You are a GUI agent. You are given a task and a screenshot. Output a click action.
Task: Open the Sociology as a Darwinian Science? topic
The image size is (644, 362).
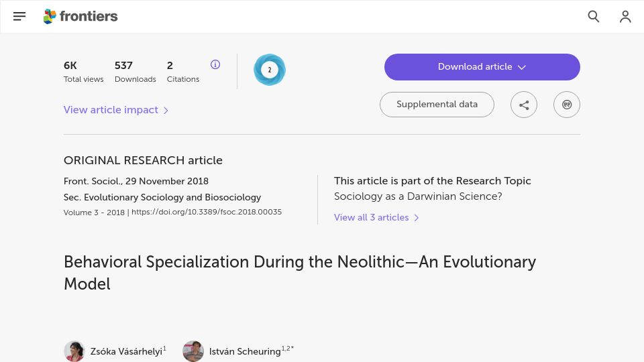[418, 196]
